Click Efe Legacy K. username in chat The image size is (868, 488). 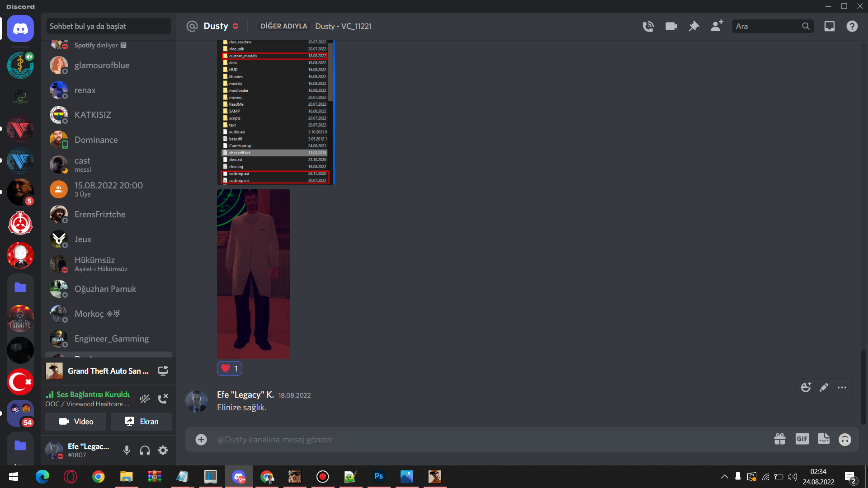pos(245,394)
